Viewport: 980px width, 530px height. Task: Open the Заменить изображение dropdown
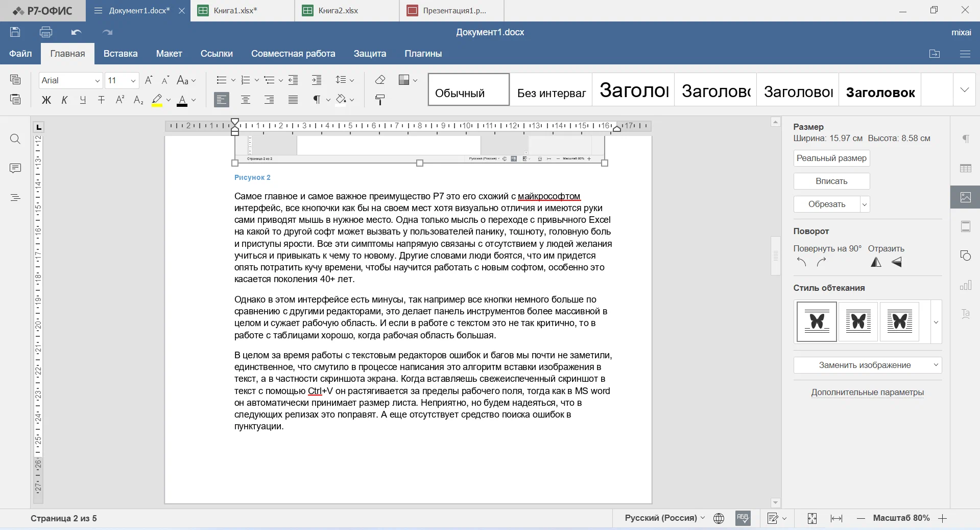click(867, 365)
